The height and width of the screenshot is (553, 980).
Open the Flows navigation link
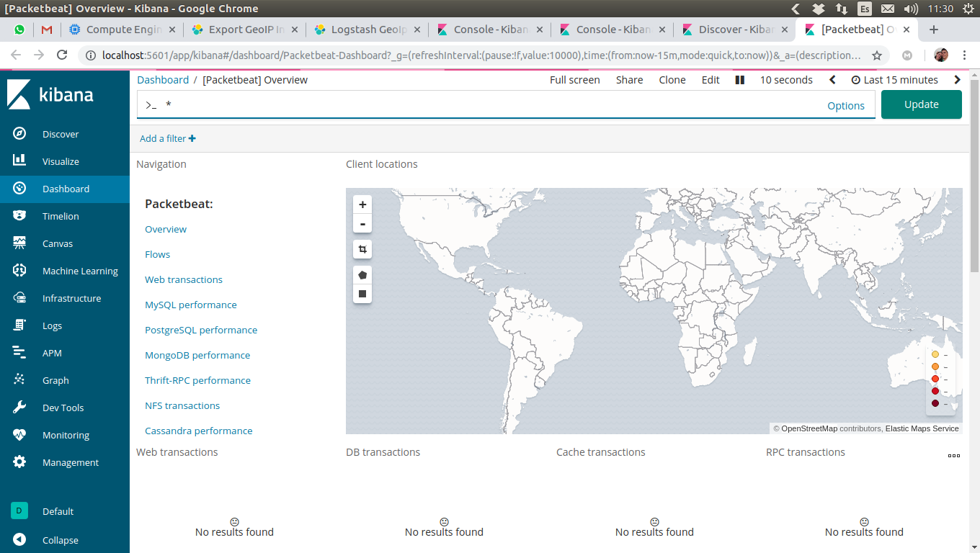(x=158, y=254)
